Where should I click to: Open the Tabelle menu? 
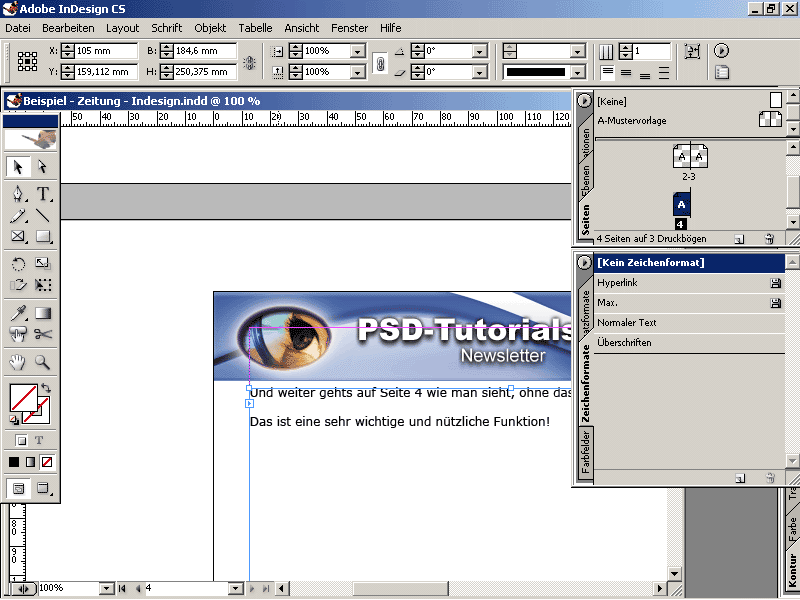pos(255,28)
